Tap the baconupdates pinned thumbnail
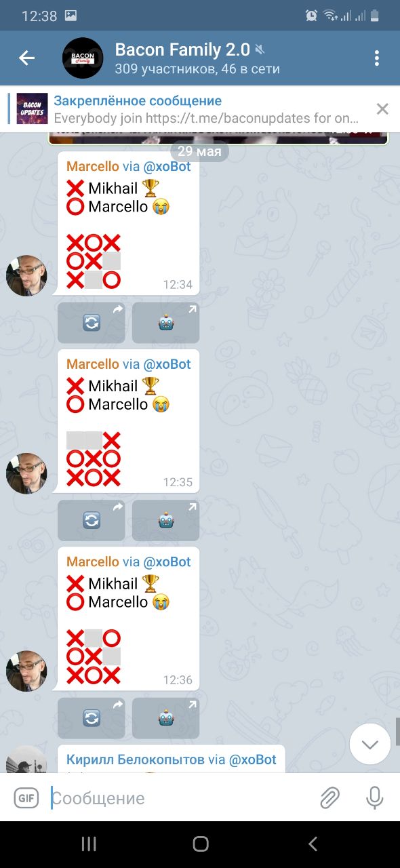 (32, 108)
